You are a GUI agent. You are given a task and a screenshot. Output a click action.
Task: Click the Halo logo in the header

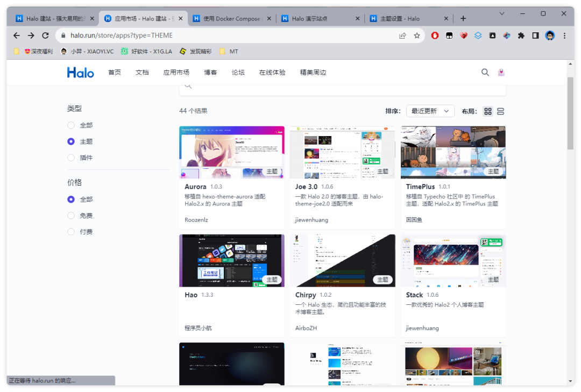pyautogui.click(x=80, y=73)
